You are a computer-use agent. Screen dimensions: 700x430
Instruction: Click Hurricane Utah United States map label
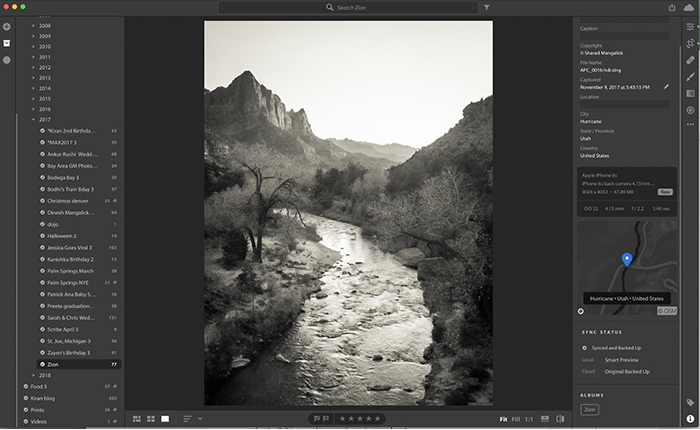[627, 299]
